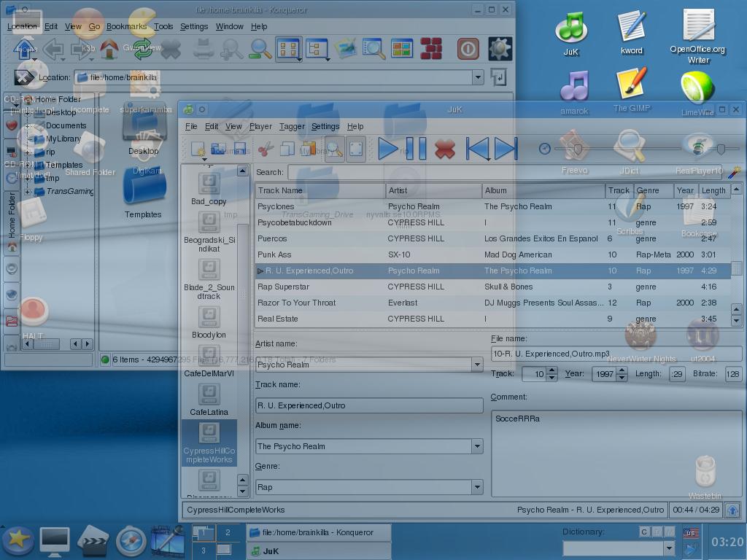Click the scissors cut icon in JuK
This screenshot has width=747, height=560.
click(x=266, y=149)
